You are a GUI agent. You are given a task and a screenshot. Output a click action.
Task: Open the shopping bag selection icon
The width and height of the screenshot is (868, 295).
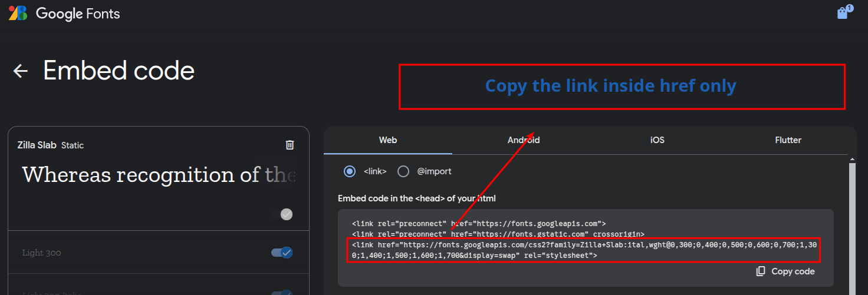(x=843, y=13)
